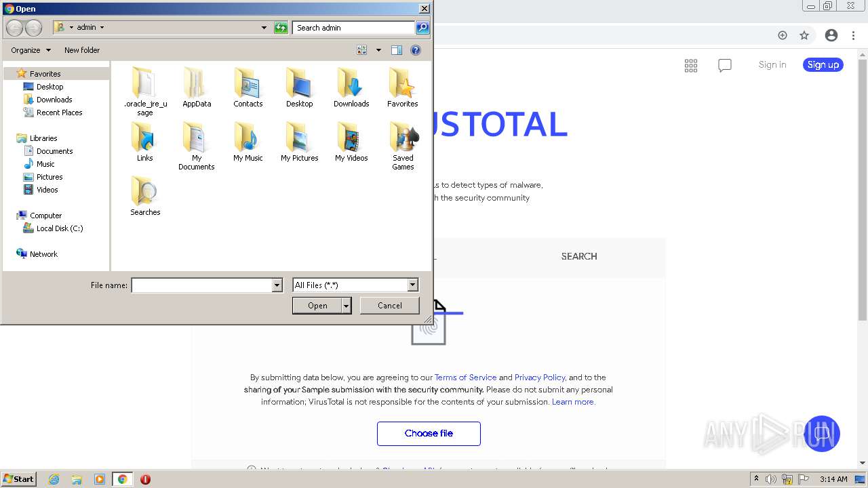Select the Downloads folder in file list
868x488 pixels.
coord(351,87)
